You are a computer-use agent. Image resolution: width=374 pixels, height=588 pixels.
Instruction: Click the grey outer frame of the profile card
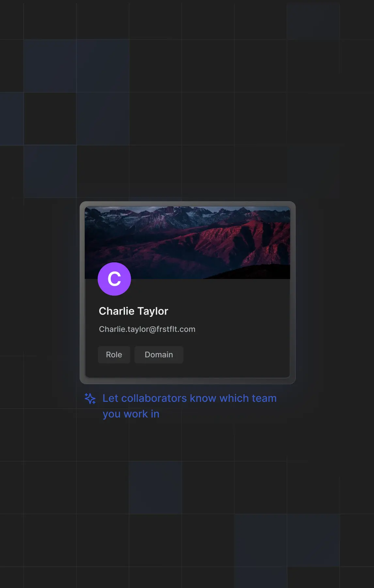188,381
